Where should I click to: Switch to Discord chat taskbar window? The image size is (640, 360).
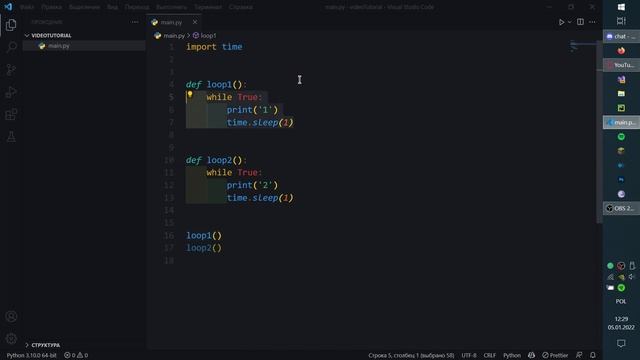621,36
